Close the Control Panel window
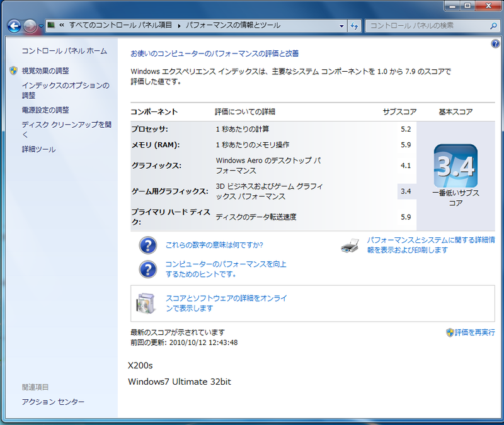 click(488, 6)
